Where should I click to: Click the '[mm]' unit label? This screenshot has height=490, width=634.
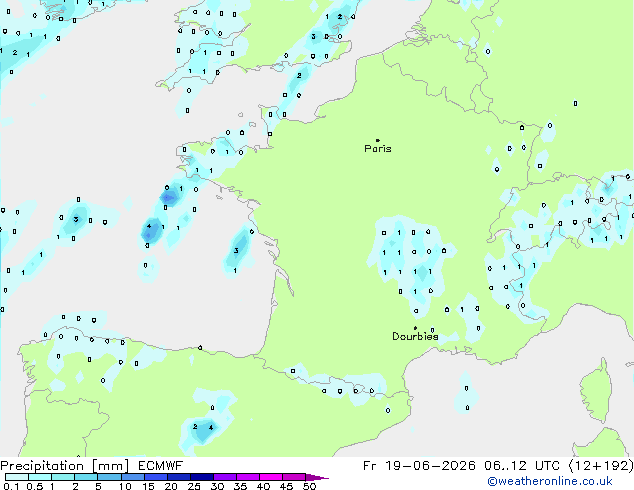pos(110,466)
